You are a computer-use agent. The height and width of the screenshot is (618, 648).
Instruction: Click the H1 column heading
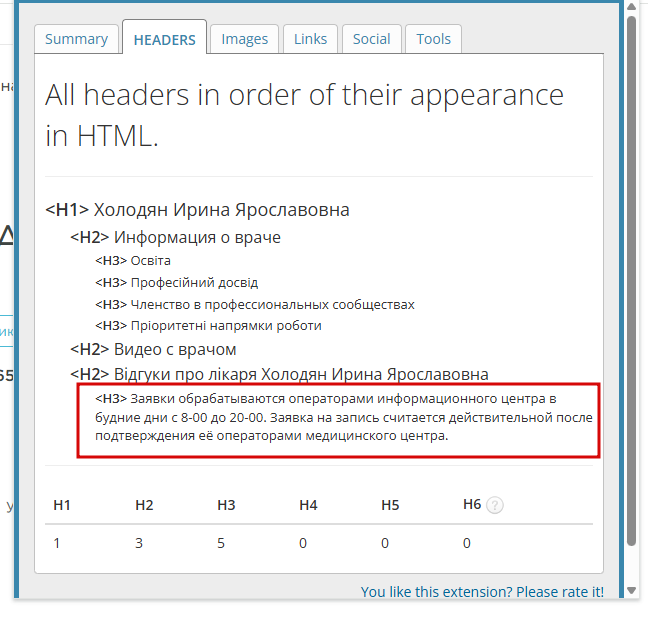coord(62,505)
